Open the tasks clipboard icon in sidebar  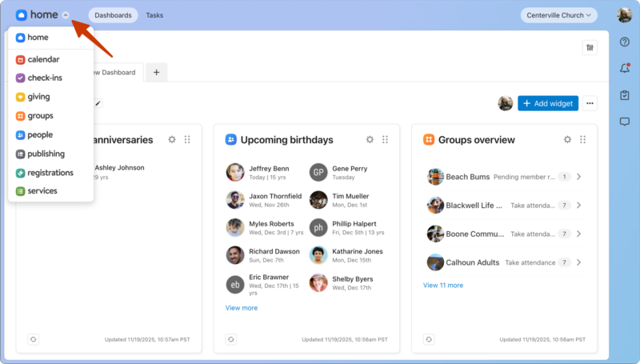[x=625, y=95]
